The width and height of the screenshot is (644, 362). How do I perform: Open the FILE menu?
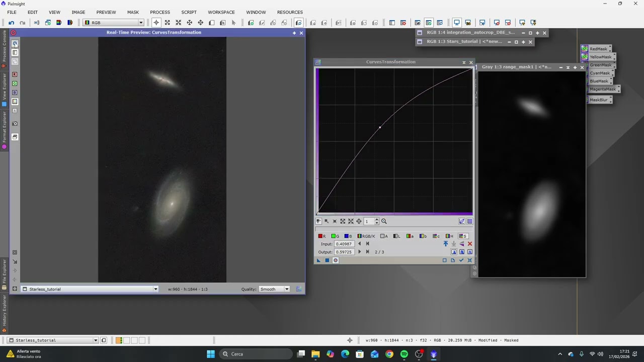tap(12, 12)
